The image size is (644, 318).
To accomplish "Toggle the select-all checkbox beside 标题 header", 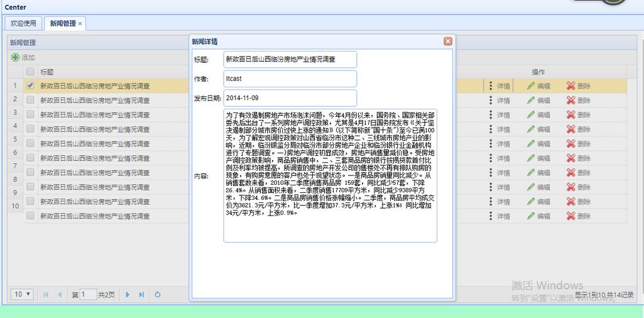I will point(30,72).
